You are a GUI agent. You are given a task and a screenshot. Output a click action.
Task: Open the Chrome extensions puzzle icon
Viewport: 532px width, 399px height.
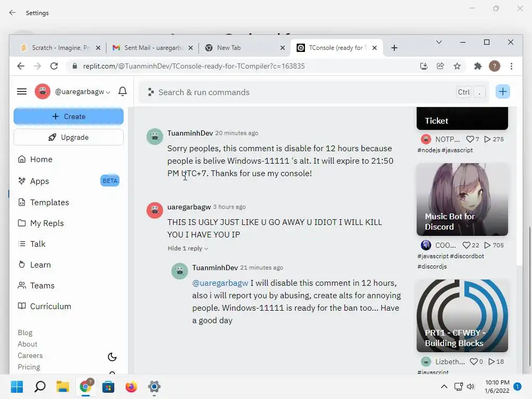pyautogui.click(x=478, y=66)
